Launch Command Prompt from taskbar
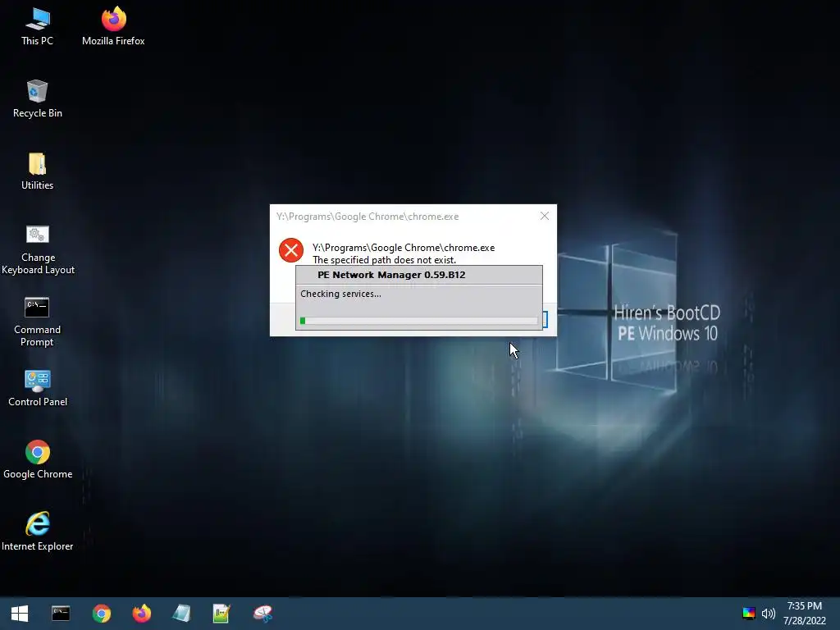 (61, 614)
